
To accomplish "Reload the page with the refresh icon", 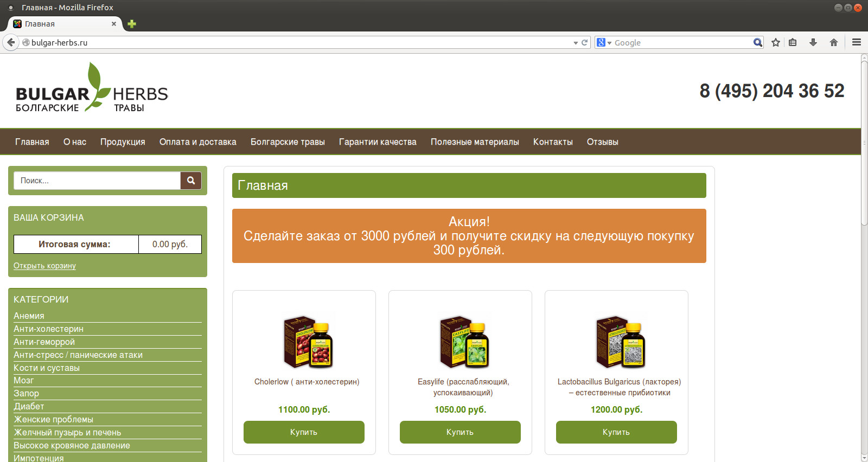I will 585,42.
